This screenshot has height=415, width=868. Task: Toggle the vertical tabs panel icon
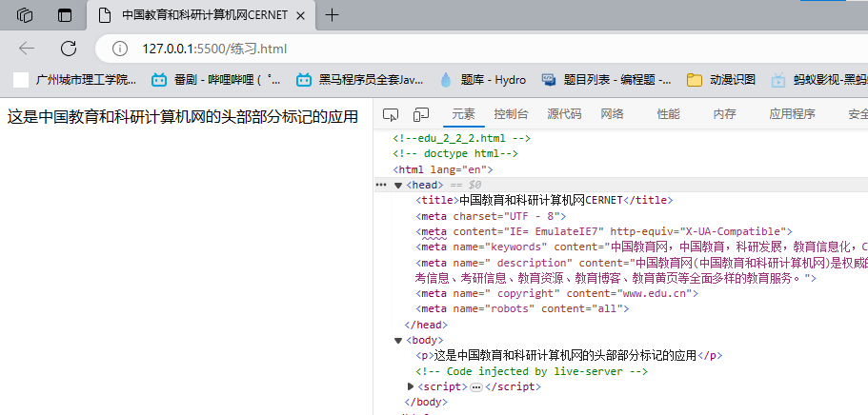coord(65,15)
